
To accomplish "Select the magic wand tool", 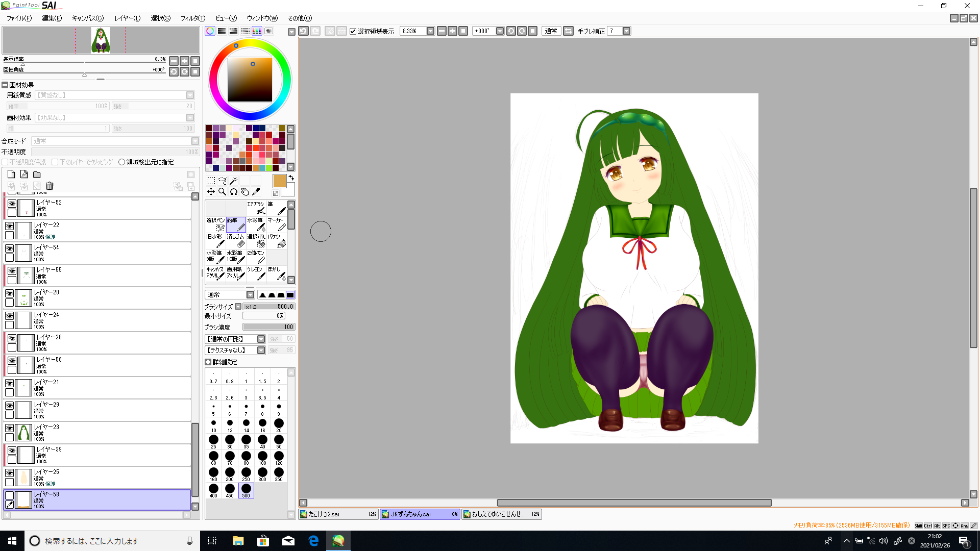I will (233, 181).
